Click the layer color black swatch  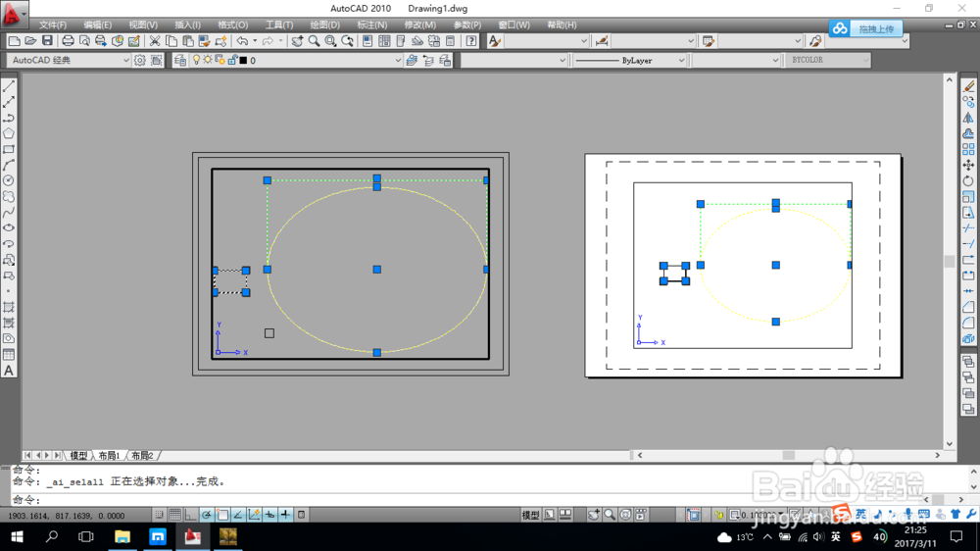244,61
